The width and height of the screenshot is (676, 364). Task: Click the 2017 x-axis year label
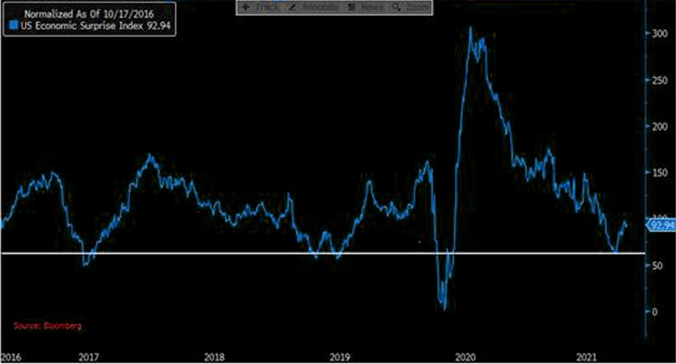click(x=89, y=357)
